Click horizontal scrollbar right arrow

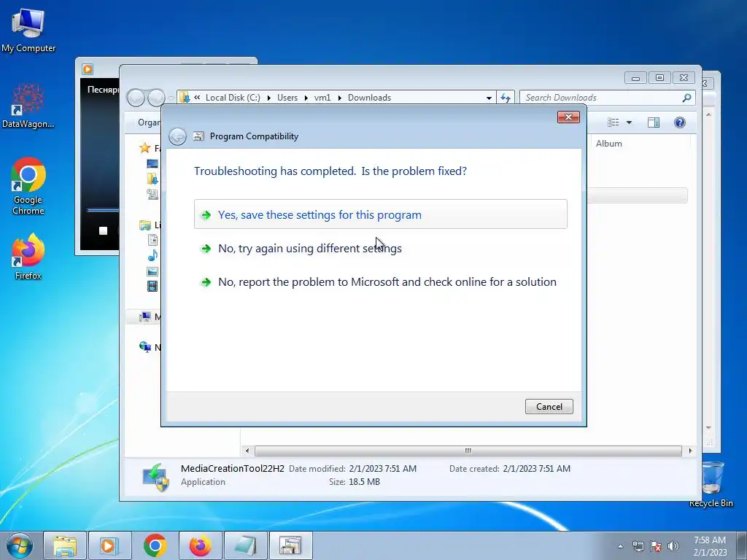690,451
